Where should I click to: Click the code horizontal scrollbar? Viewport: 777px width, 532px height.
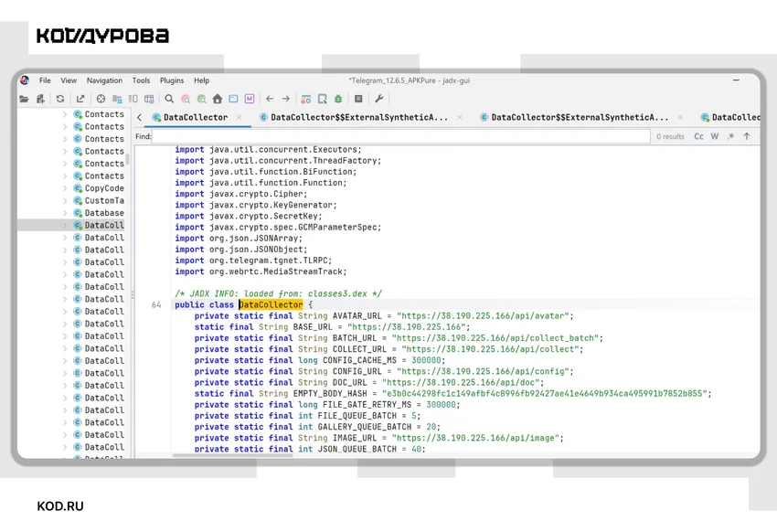click(x=233, y=455)
